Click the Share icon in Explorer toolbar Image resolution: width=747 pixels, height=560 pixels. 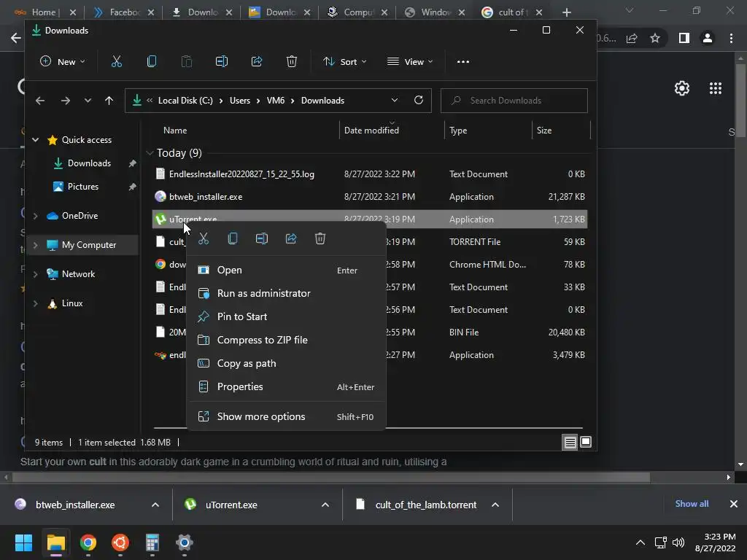pos(257,61)
